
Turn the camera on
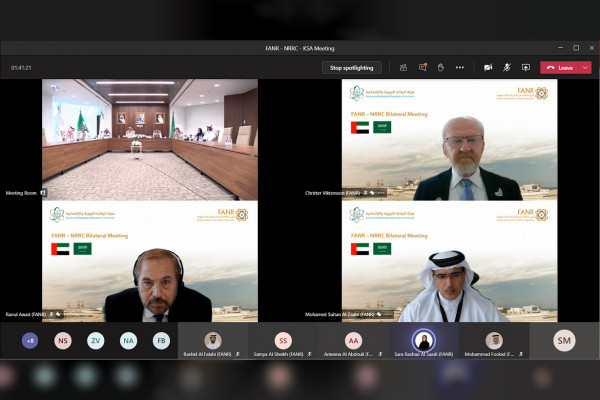coord(488,68)
